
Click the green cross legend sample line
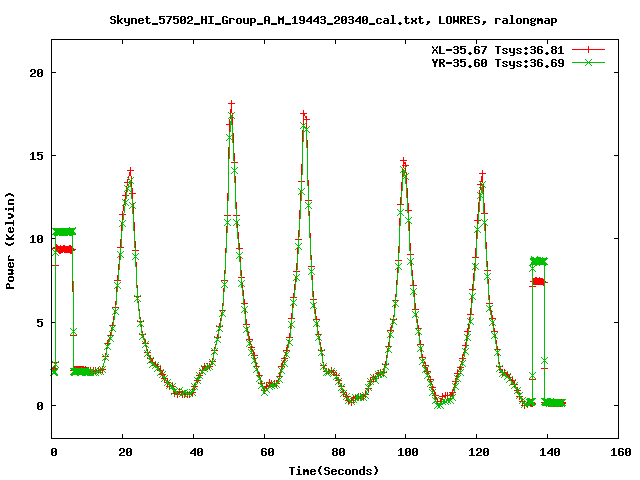tap(588, 62)
